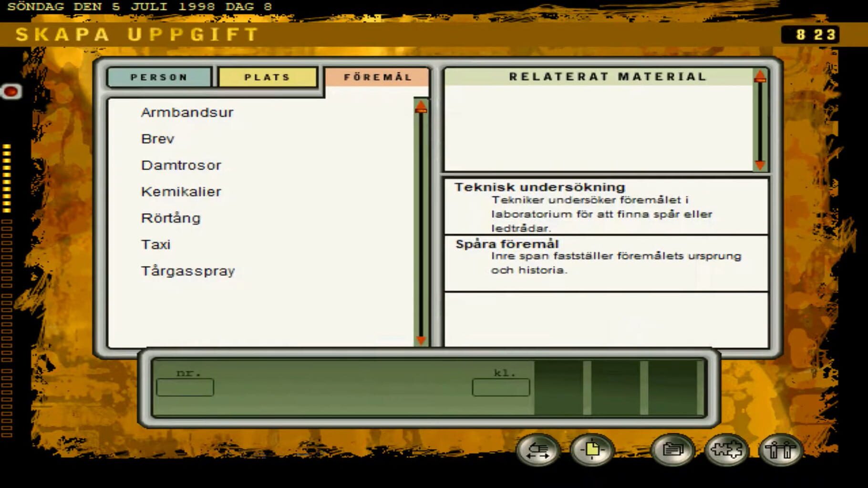Choose the Teknisk undersökning task option

pos(606,206)
